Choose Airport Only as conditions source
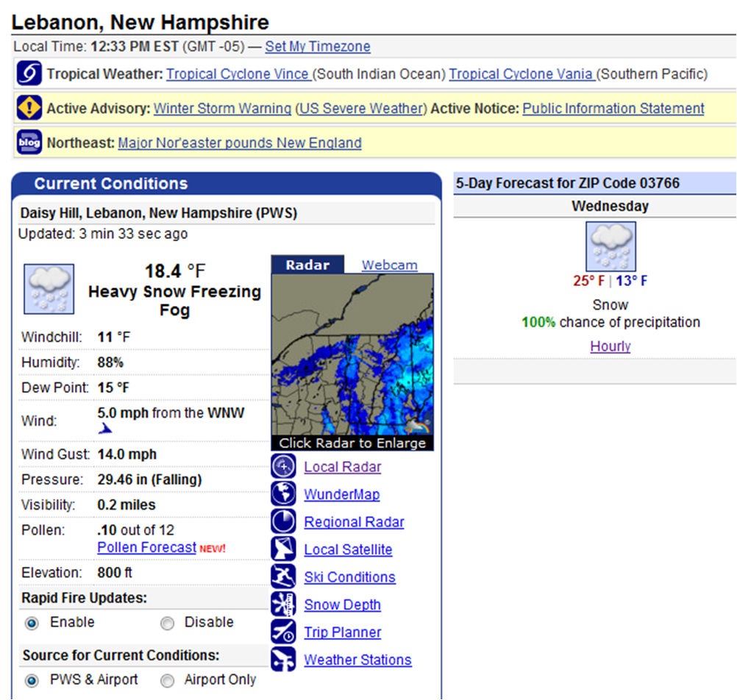 tap(167, 681)
